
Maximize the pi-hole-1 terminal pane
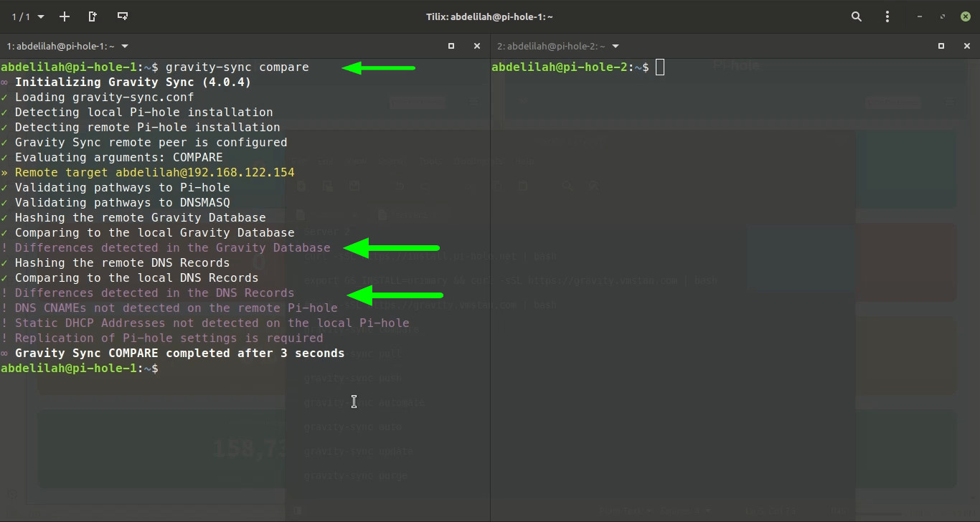click(x=451, y=46)
